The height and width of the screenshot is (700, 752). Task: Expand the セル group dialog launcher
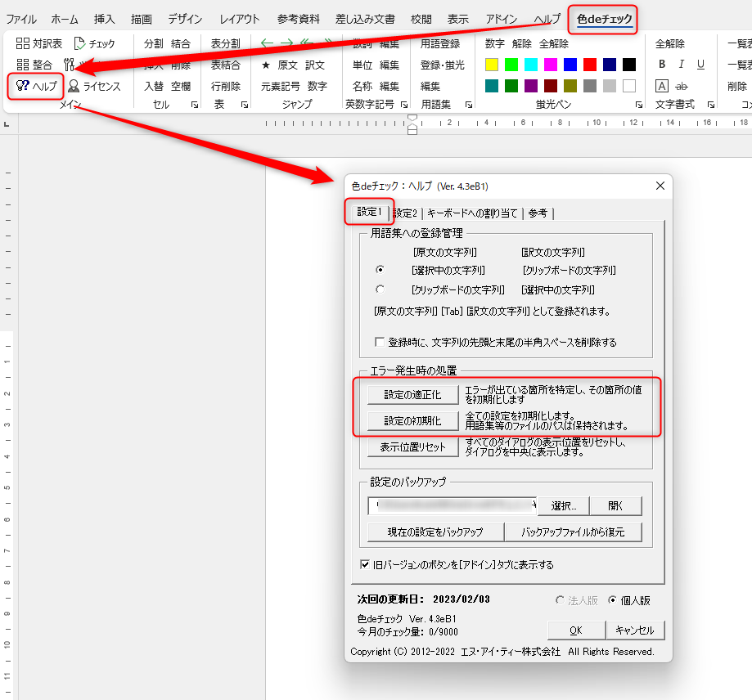(194, 105)
